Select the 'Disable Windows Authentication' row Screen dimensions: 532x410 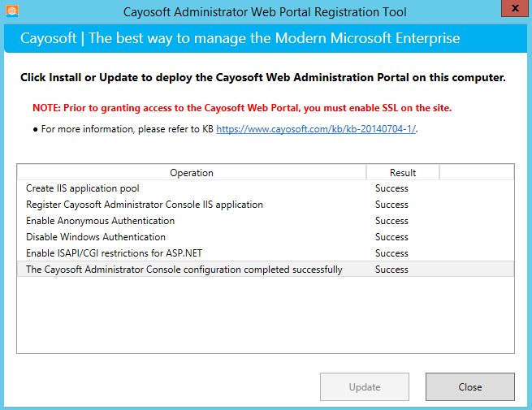tap(266, 237)
